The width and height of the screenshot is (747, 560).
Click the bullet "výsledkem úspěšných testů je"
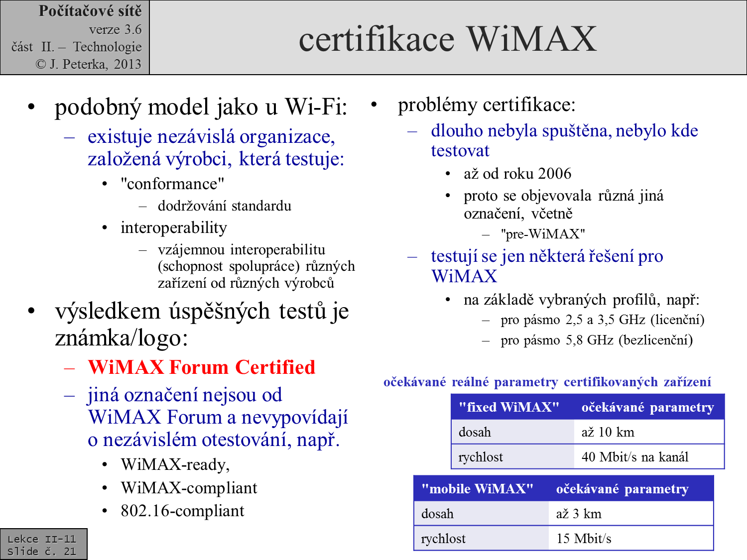coord(202,311)
